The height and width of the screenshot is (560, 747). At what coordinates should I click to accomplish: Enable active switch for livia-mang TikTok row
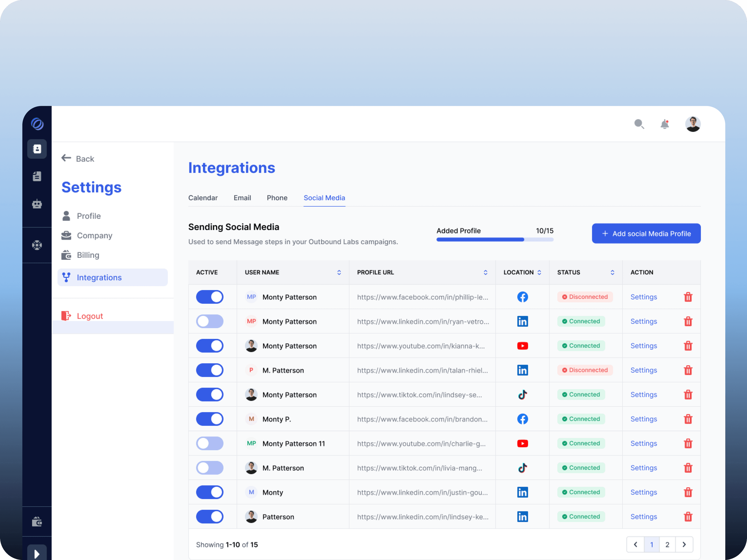tap(210, 468)
